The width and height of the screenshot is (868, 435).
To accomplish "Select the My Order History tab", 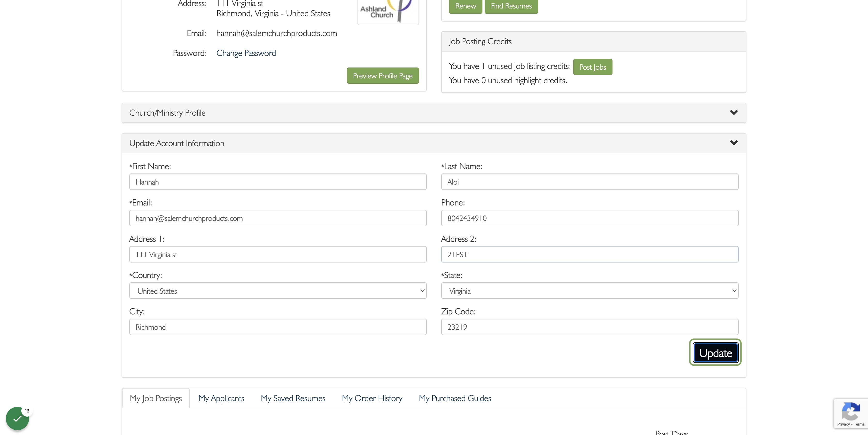I will (372, 398).
